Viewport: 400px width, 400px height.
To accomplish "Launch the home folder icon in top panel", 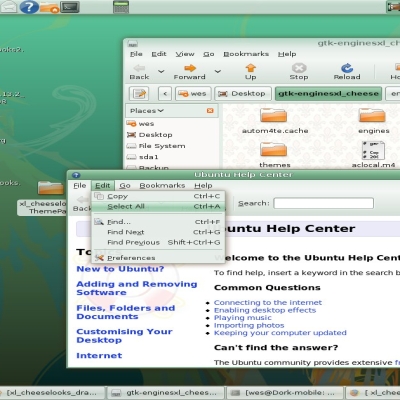I will [50, 7].
